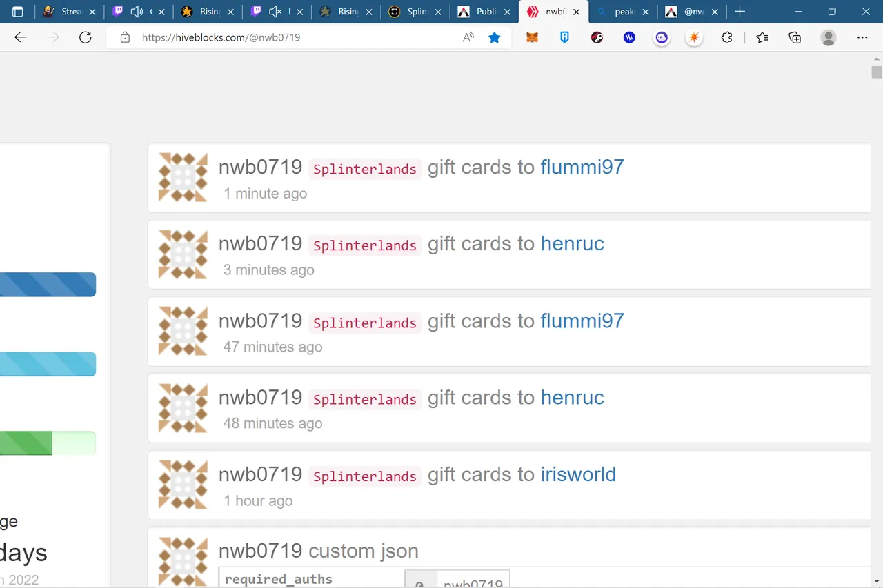
Task: View site information lock icon
Action: coord(125,38)
